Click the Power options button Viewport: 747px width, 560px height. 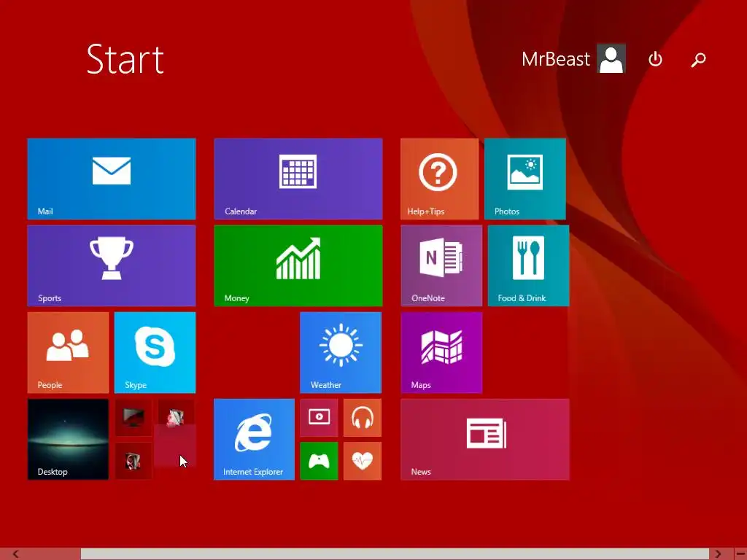656,59
